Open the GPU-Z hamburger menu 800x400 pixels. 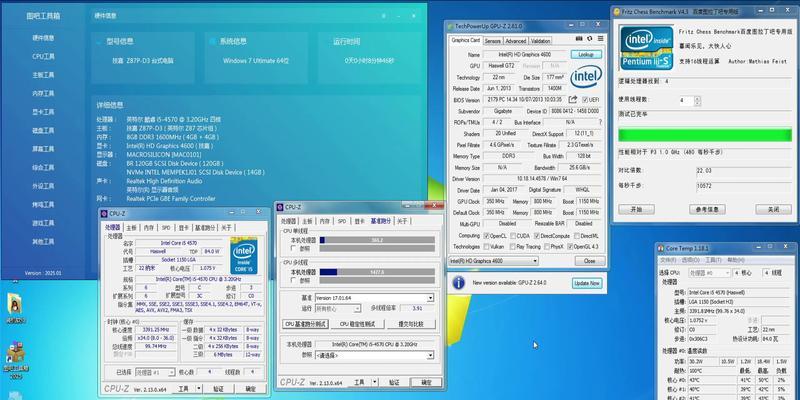[x=601, y=39]
